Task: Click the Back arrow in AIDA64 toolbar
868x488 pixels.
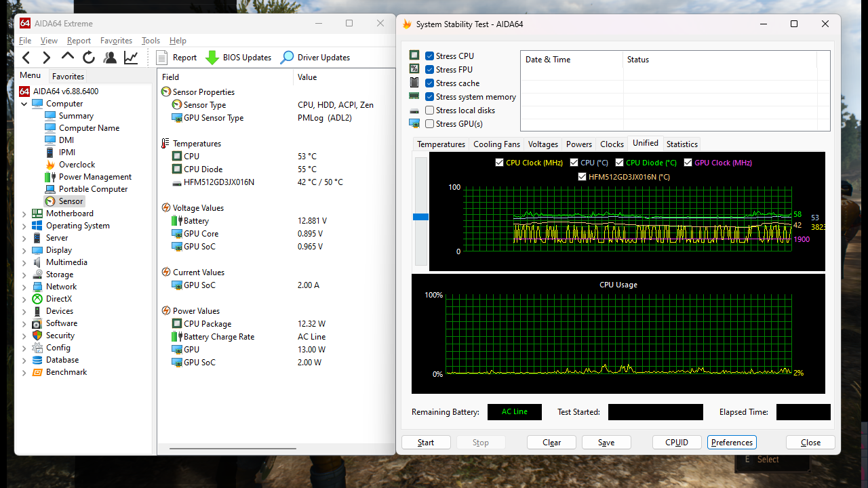Action: tap(26, 58)
